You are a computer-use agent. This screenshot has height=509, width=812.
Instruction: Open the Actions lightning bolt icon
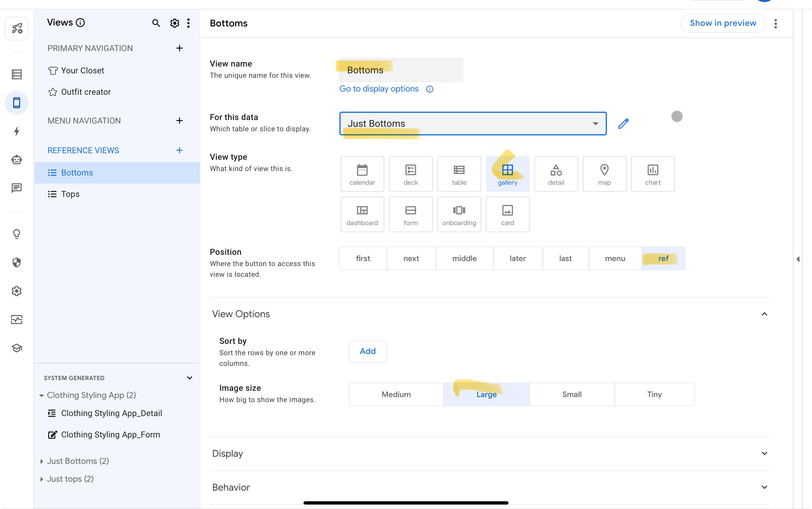tap(17, 131)
